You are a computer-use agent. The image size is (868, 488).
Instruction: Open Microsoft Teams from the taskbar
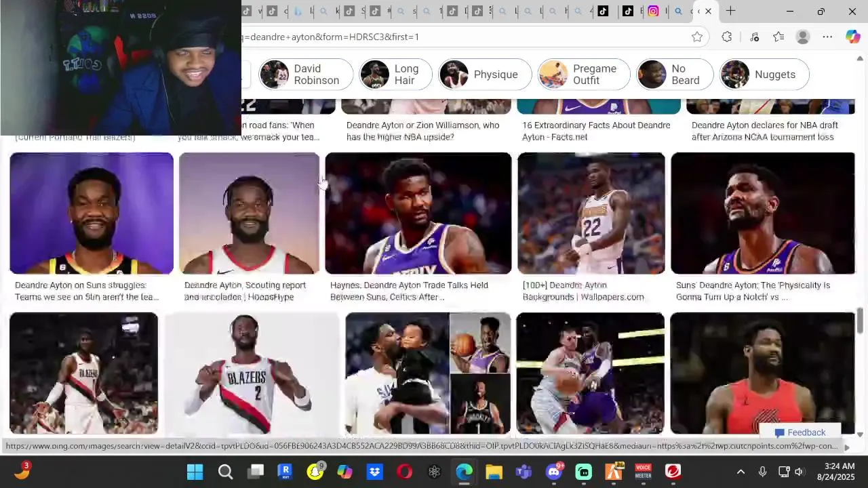point(524,472)
